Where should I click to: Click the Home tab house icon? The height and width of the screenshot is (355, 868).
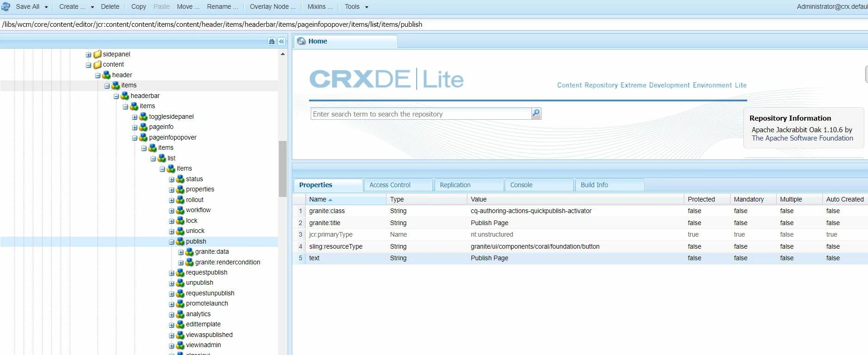click(301, 41)
